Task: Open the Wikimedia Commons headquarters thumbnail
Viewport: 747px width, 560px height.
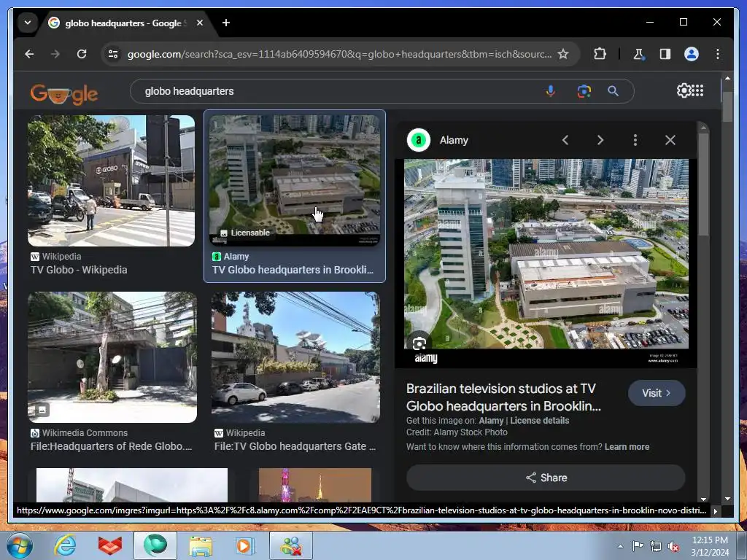Action: 112,357
